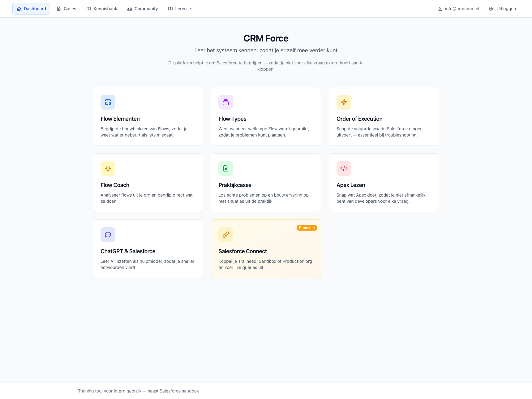
Task: Click the Flow Elementen building-blocks icon
Action: pos(108,102)
